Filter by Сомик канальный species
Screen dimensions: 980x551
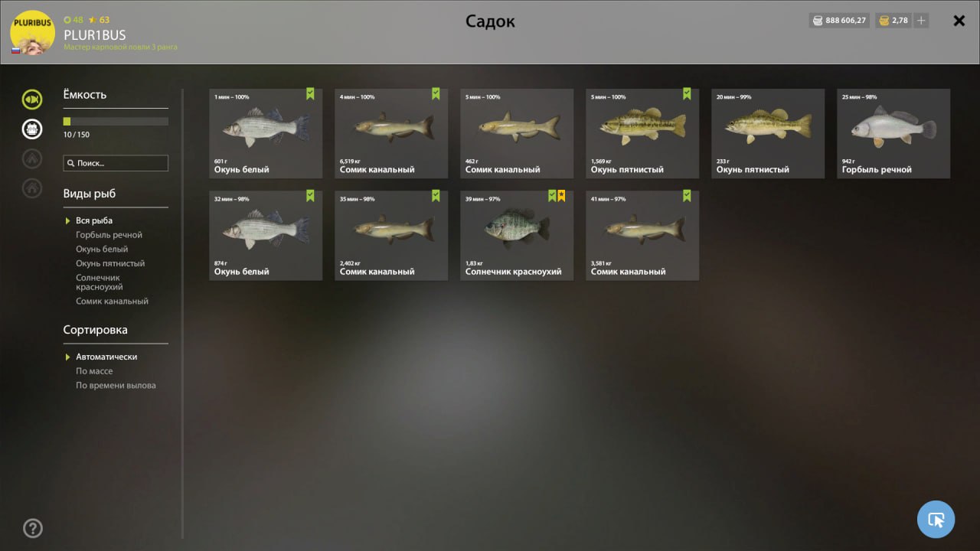click(112, 302)
